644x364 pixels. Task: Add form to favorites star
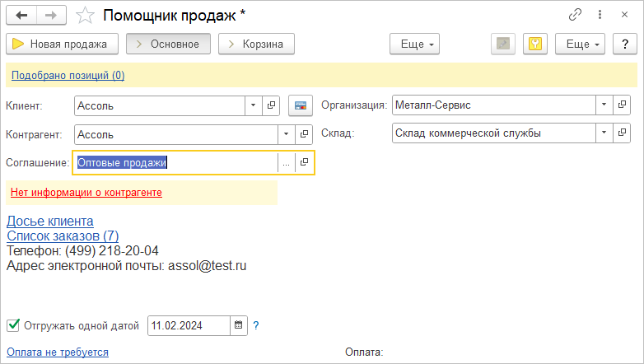(84, 16)
